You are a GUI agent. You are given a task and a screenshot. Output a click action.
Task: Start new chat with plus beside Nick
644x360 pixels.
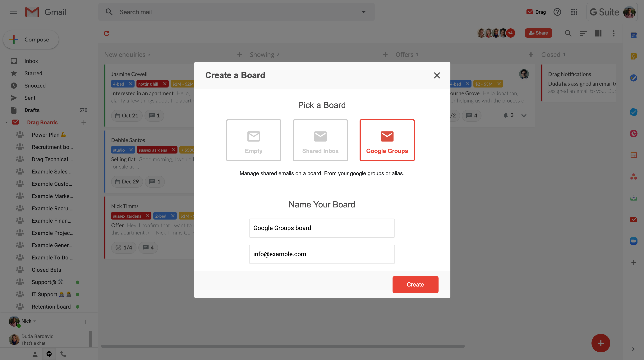click(86, 322)
